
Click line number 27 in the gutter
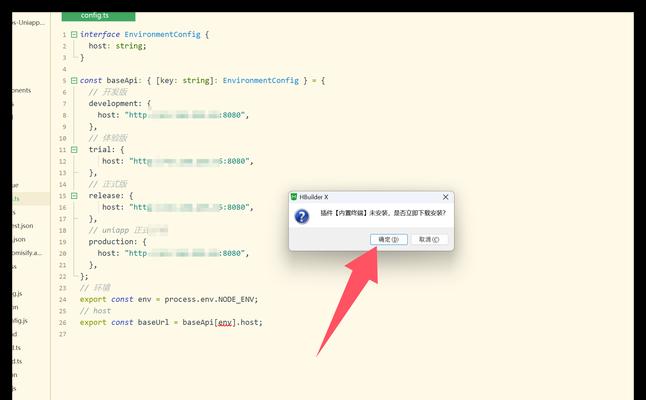[63, 334]
